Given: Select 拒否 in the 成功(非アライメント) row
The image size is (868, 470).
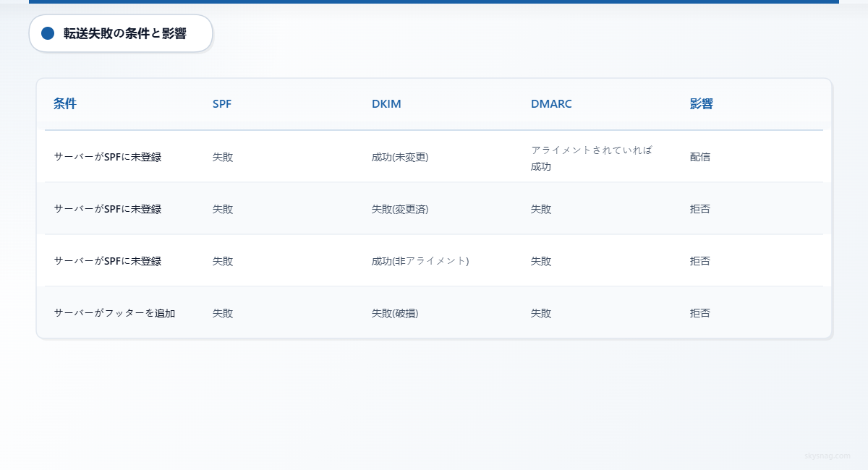Looking at the screenshot, I should point(700,261).
